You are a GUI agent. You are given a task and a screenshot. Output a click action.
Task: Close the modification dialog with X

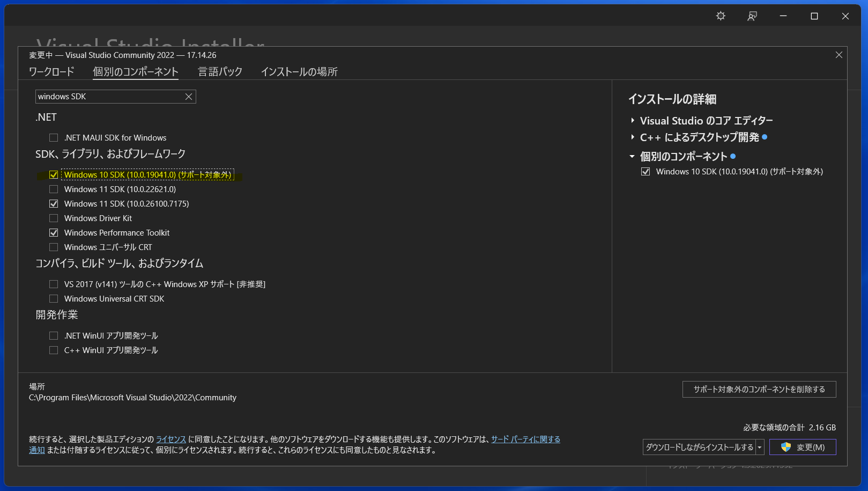click(839, 55)
